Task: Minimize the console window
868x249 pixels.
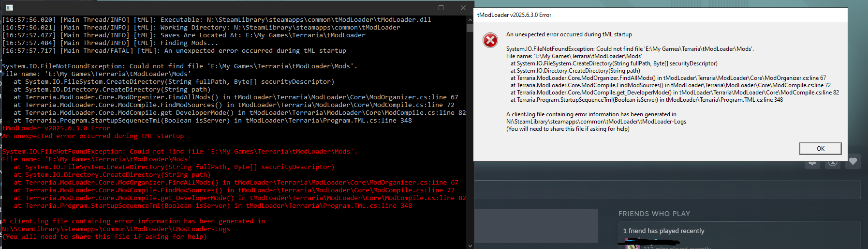Action: click(419, 8)
